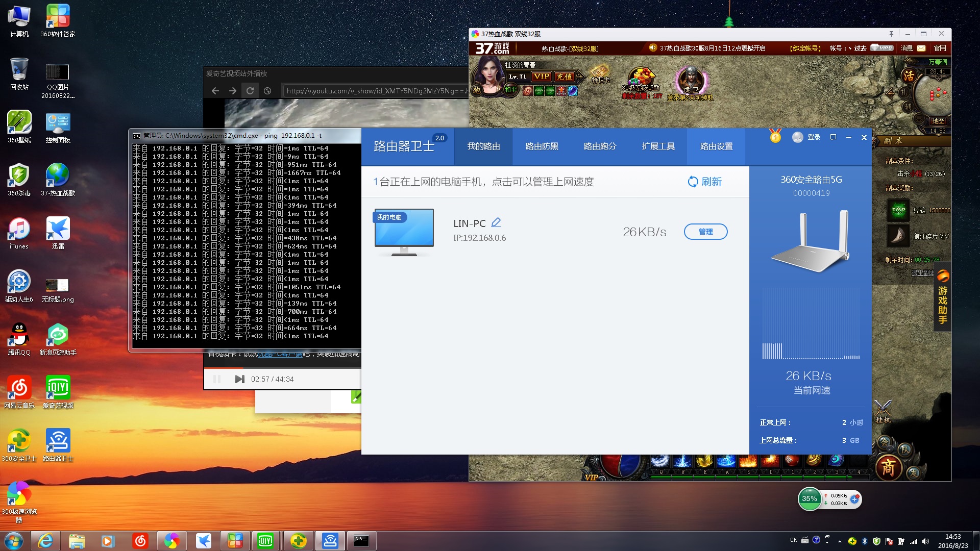Toggle the 跑 run mode button
Image resolution: width=980 pixels, height=551 pixels.
[x=476, y=90]
